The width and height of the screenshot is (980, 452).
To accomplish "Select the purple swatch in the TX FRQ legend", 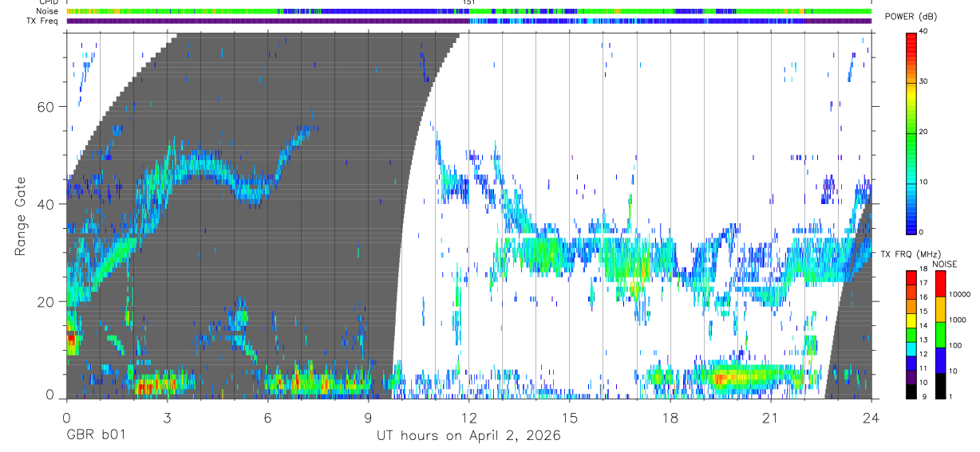I will [911, 377].
